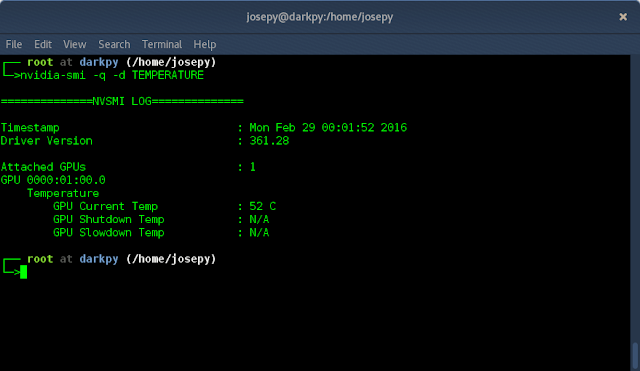Image resolution: width=640 pixels, height=371 pixels.
Task: Click the Driver Version label
Action: (x=47, y=141)
